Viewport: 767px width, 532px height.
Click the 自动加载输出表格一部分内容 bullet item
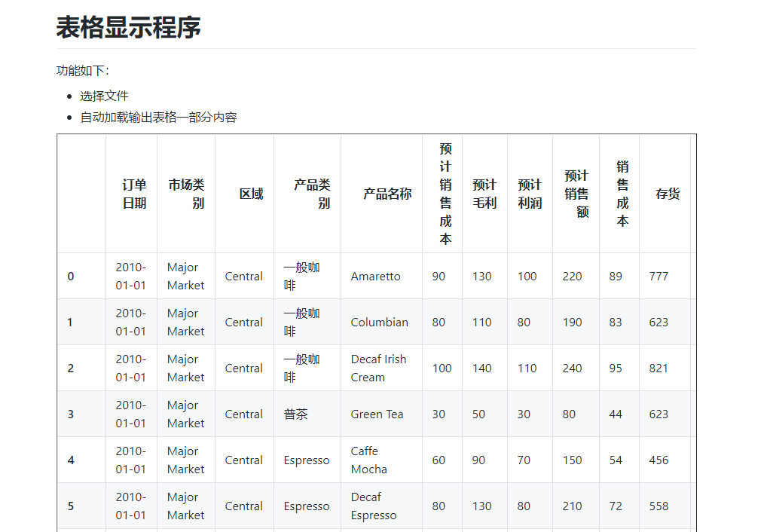tap(158, 118)
